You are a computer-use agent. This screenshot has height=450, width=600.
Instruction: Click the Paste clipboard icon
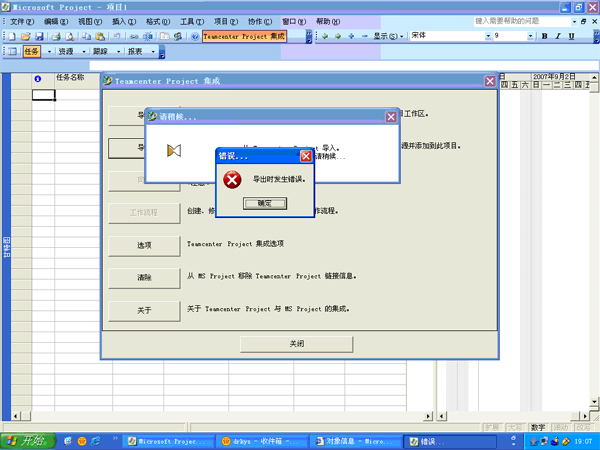[100, 36]
